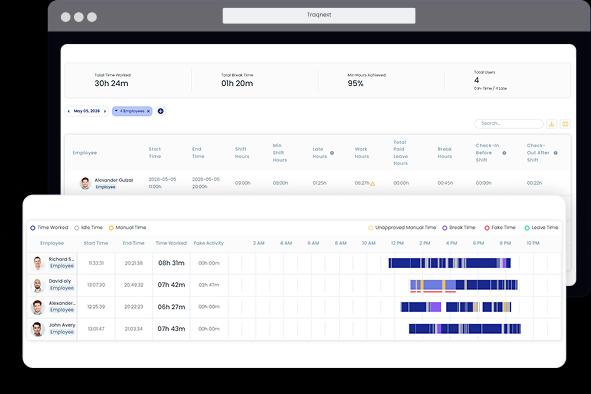Click the Search input field
Screen dimensions: 591x394
(509, 124)
